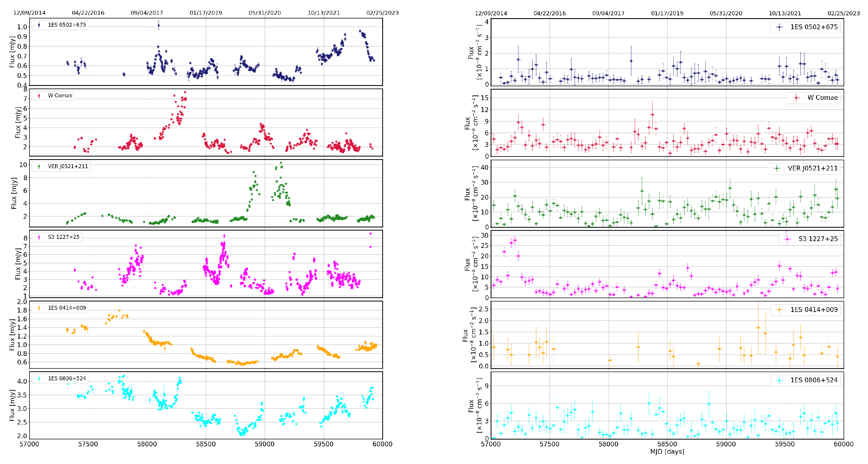Click the red W Comae legend marker in the right column
The width and height of the screenshot is (868, 464).
796,98
